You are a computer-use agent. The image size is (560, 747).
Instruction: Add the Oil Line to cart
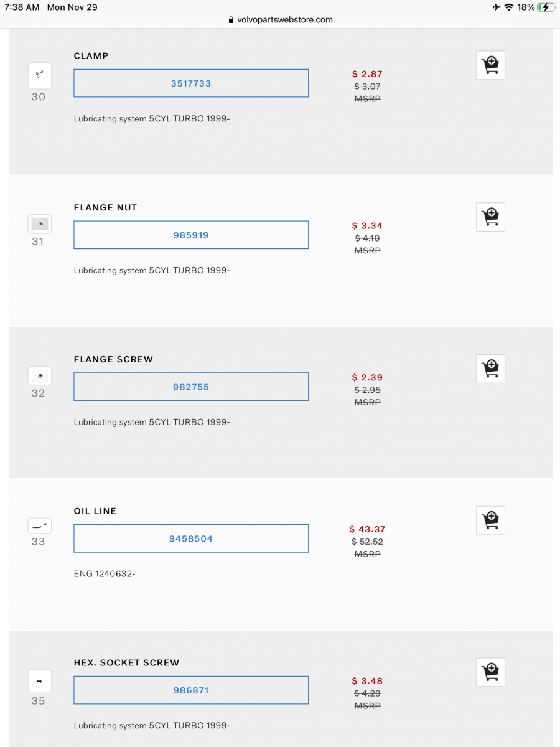point(490,521)
